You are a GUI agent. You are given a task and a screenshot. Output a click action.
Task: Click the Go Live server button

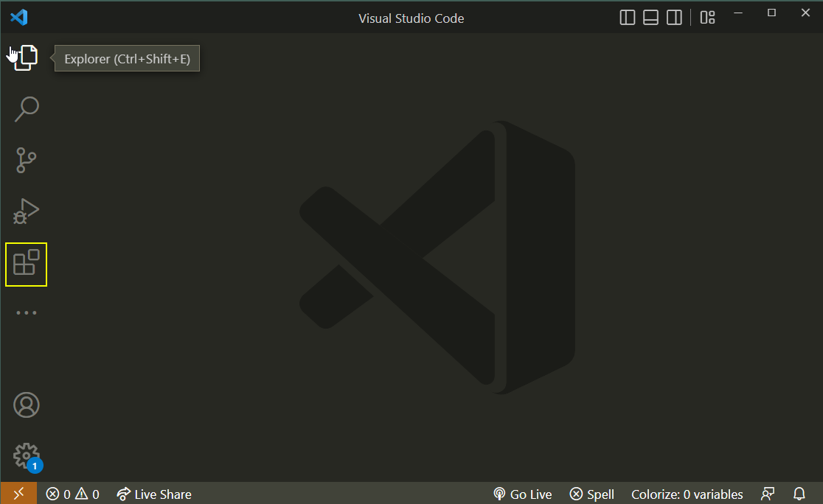tap(522, 494)
